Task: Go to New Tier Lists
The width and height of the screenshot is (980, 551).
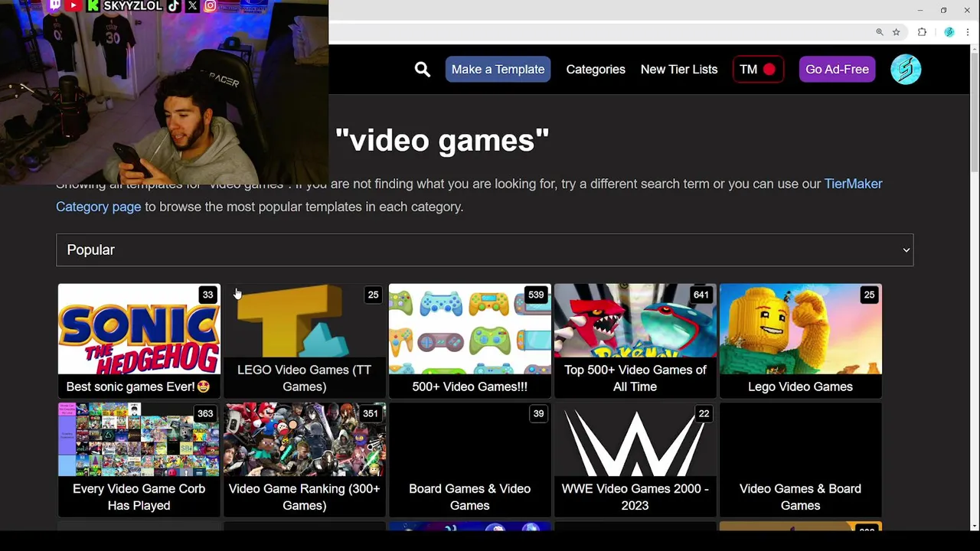Action: (679, 70)
